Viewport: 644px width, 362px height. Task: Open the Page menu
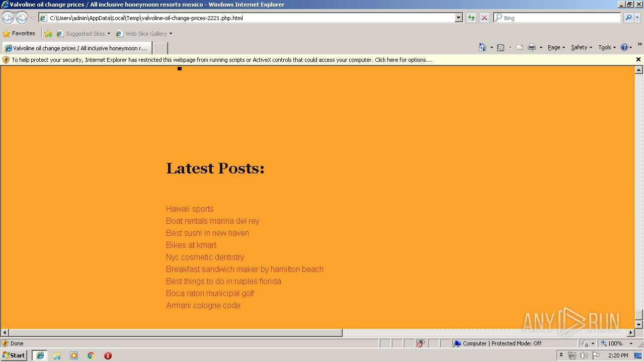point(556,47)
